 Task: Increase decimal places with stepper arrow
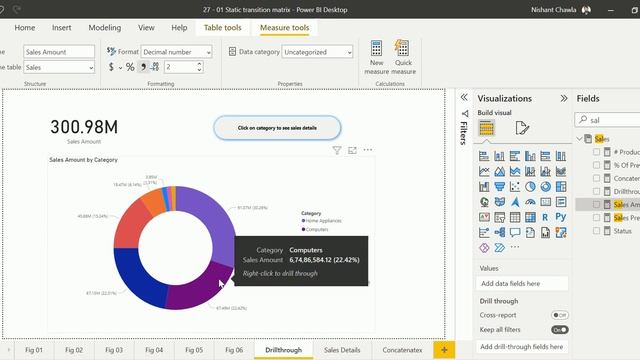(x=199, y=64)
